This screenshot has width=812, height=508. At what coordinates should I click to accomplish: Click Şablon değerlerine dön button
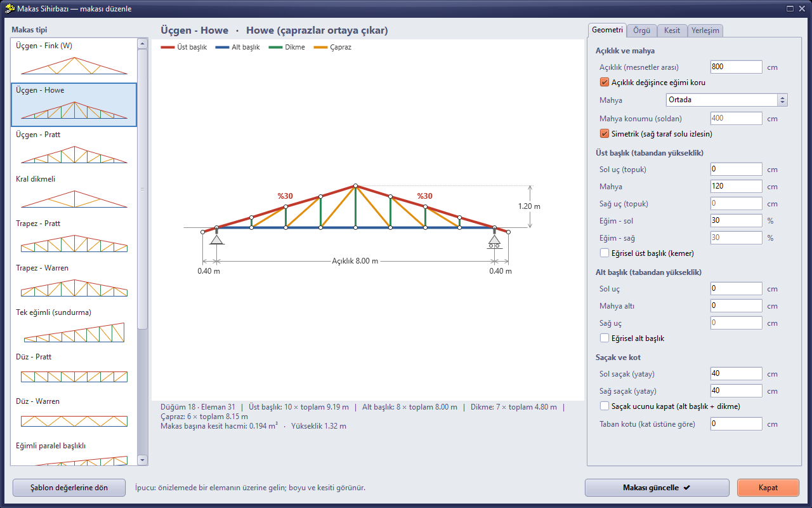click(x=69, y=488)
